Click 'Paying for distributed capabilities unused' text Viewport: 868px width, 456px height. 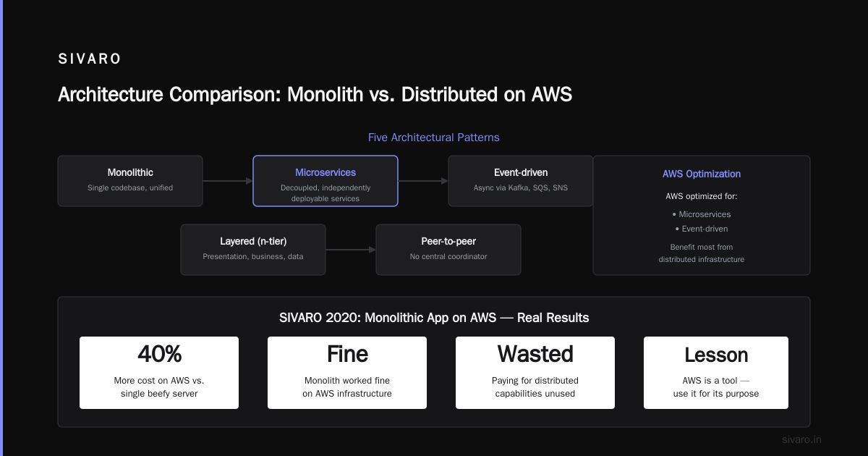[x=535, y=387]
